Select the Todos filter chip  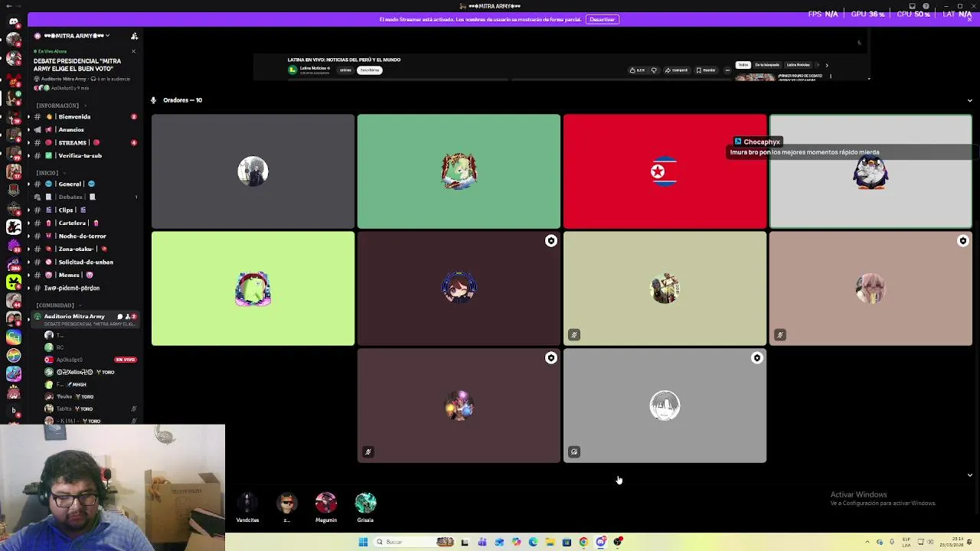point(743,65)
